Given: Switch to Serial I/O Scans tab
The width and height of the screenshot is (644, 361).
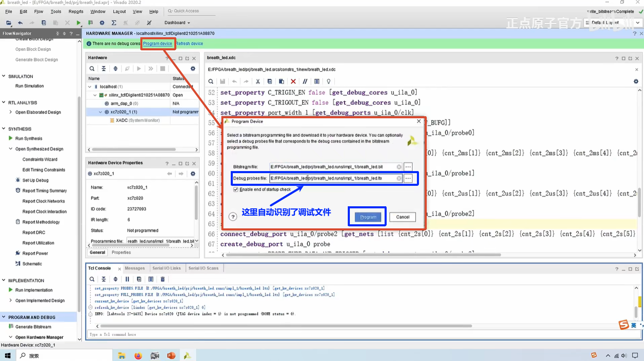Looking at the screenshot, I should [203, 268].
